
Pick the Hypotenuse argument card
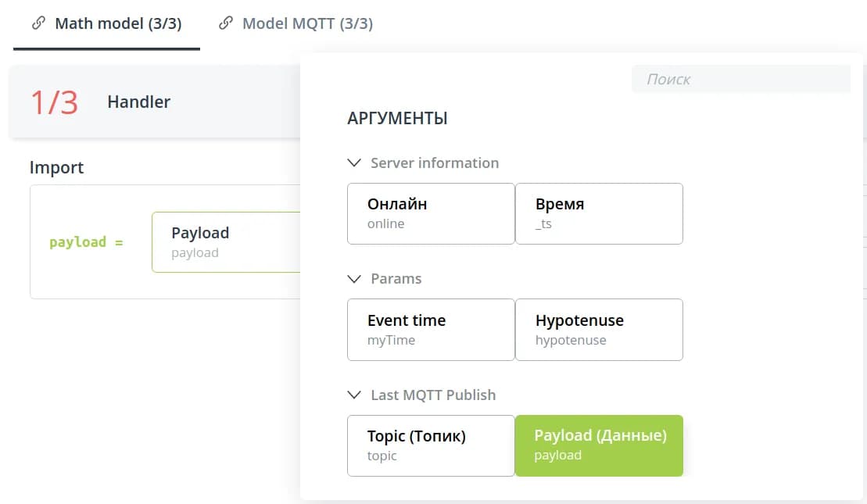click(599, 330)
